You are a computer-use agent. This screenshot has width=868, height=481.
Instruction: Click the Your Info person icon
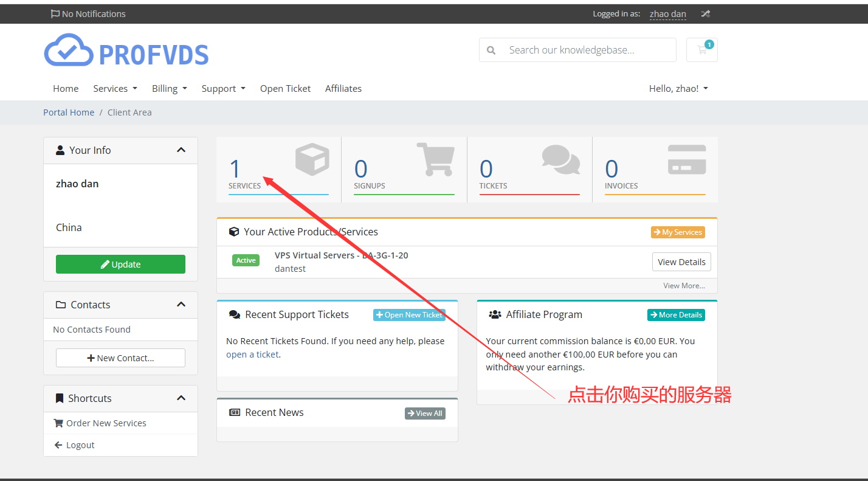tap(60, 150)
